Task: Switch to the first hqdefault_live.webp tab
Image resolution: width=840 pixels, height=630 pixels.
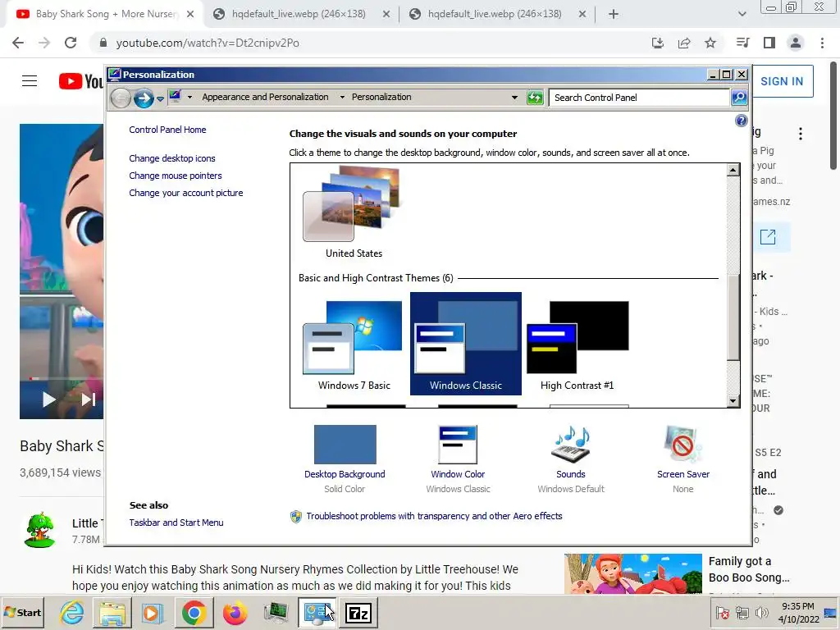Action: (x=299, y=14)
